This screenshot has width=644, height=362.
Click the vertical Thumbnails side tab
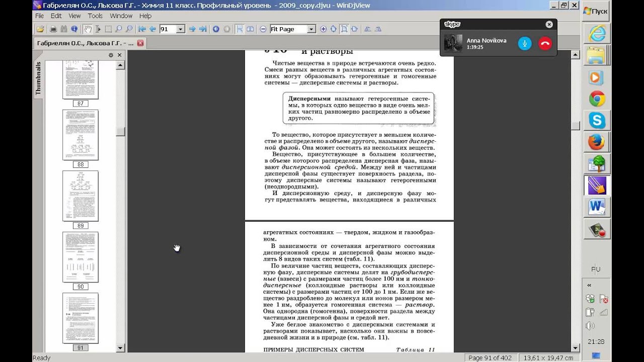point(38,79)
